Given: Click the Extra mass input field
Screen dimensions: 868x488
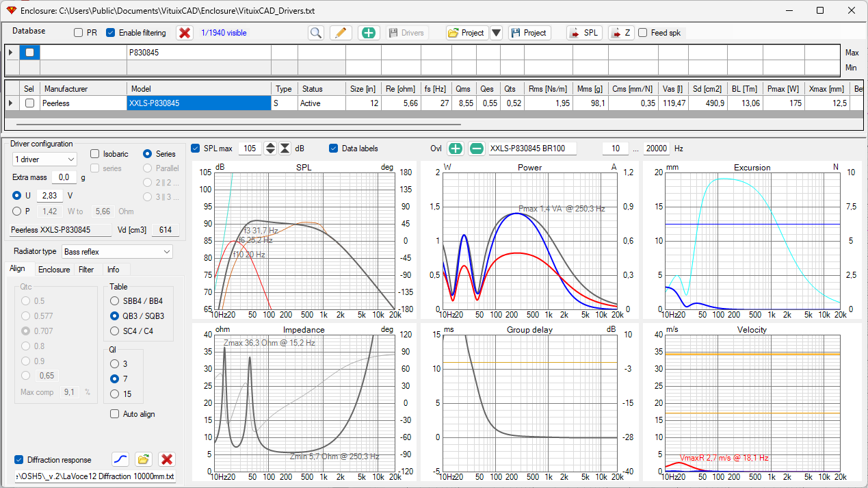Looking at the screenshot, I should [64, 177].
